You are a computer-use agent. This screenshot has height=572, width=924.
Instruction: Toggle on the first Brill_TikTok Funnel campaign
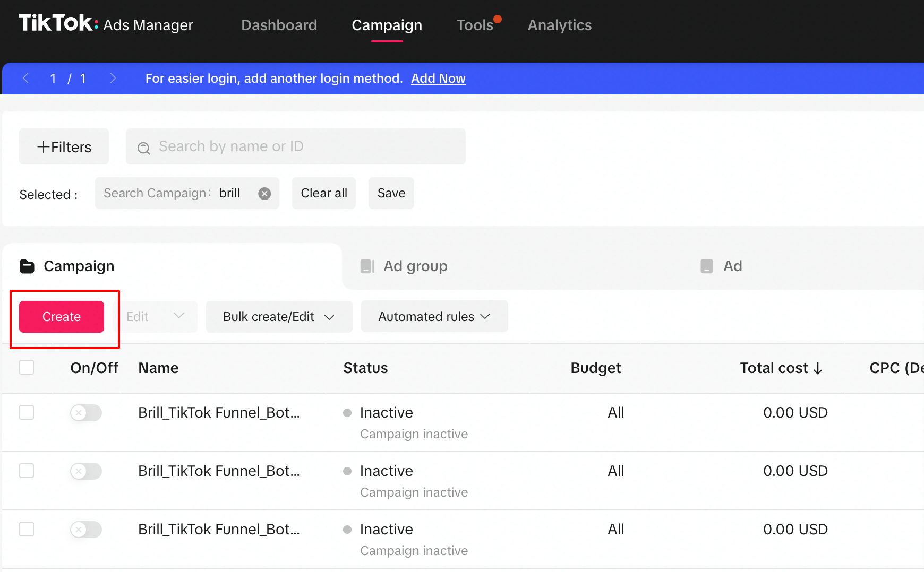tap(86, 413)
